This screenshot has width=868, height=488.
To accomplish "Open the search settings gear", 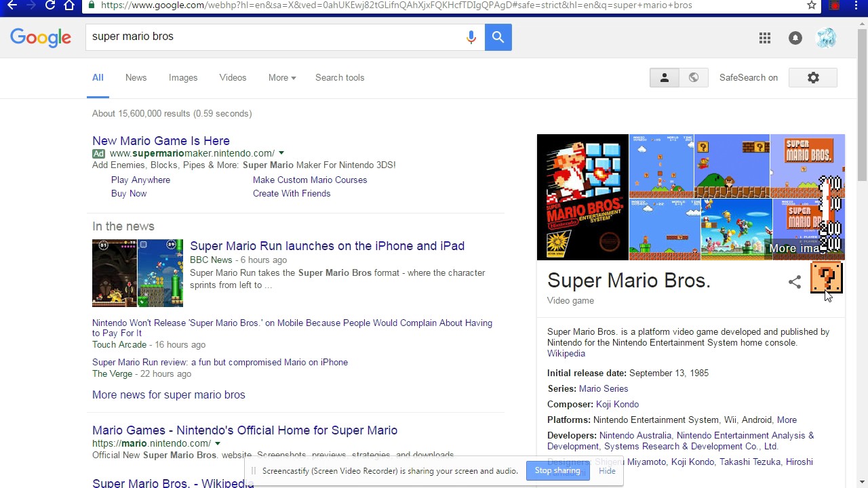I will point(813,78).
